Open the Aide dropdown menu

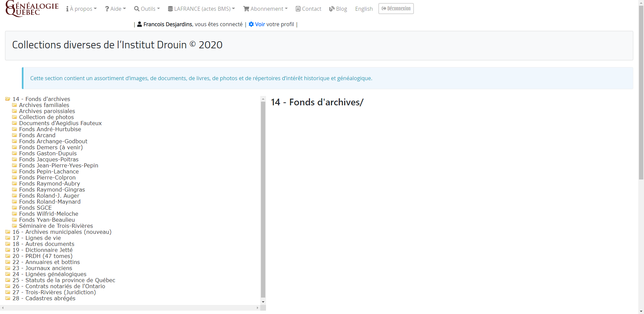pos(115,9)
